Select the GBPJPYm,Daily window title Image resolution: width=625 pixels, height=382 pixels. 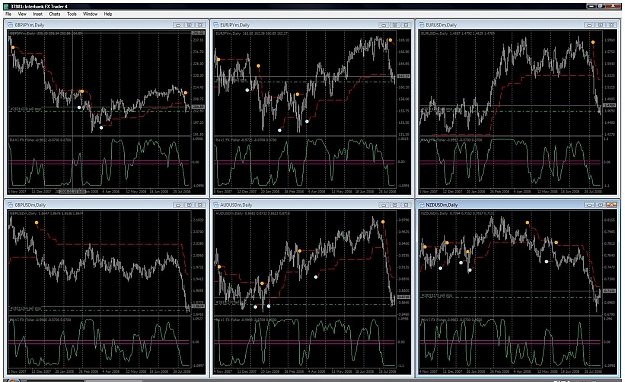click(x=29, y=25)
